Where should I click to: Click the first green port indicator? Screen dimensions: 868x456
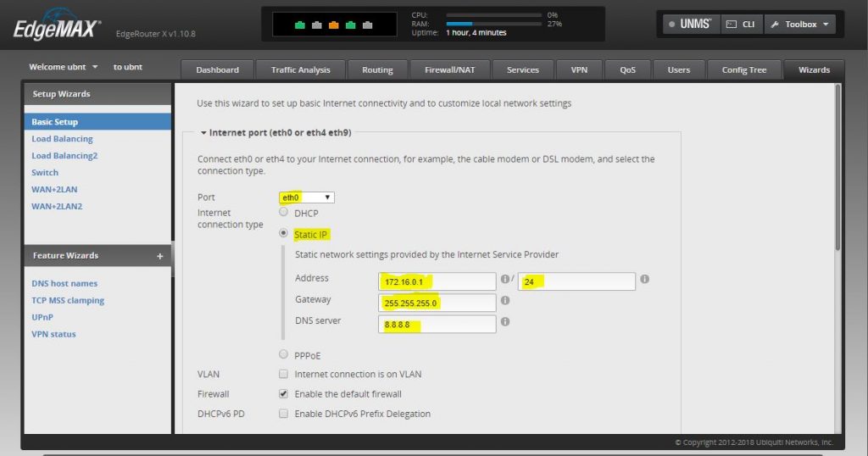point(300,25)
